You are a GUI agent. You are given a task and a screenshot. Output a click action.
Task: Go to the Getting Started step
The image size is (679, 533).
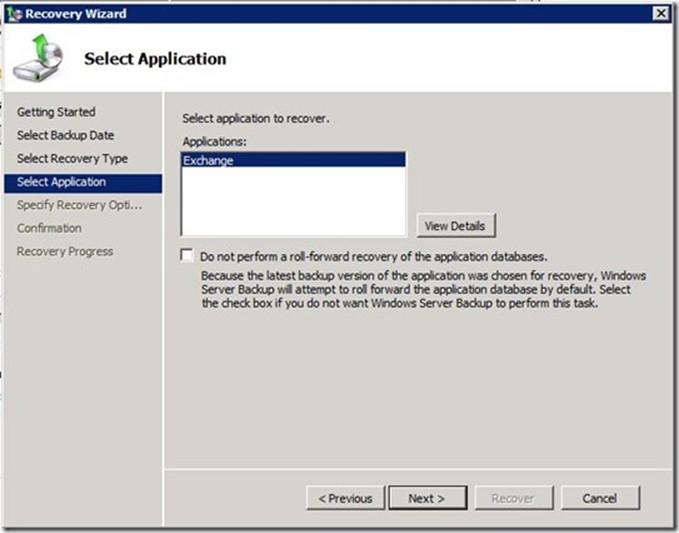click(56, 112)
